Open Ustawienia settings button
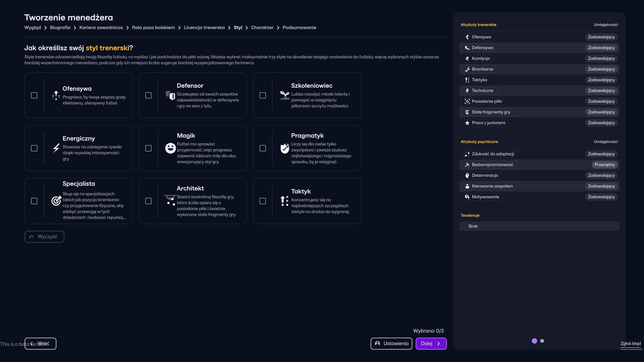 pyautogui.click(x=391, y=344)
